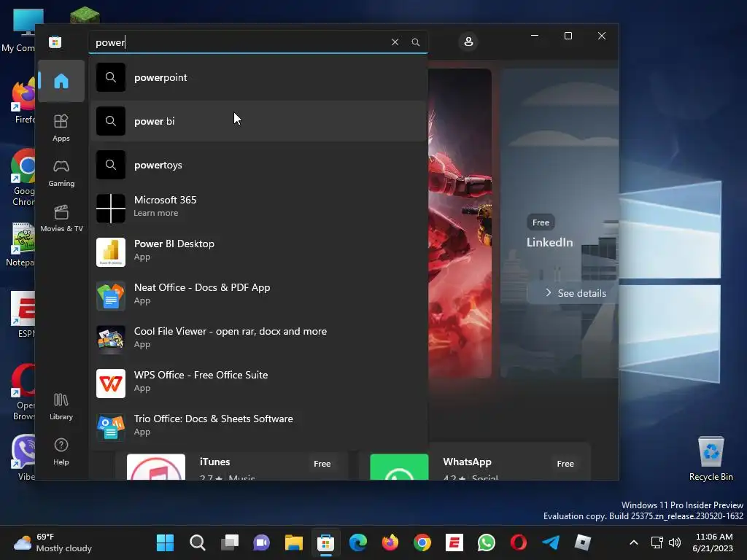Launch taskbar Opera browser icon
The image size is (747, 560).
(x=519, y=542)
